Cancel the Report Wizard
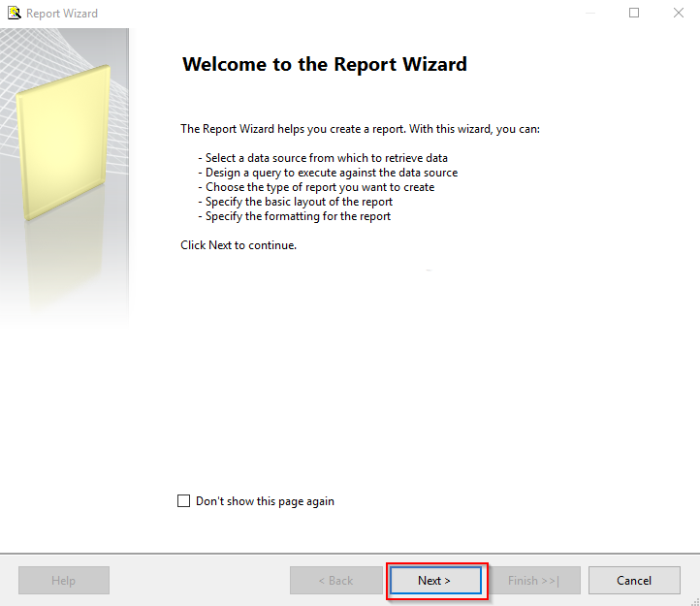 click(634, 580)
